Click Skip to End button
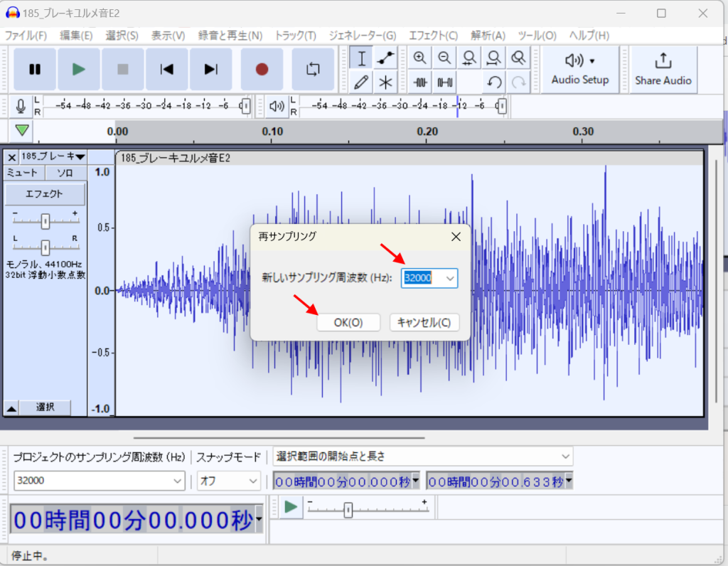 (x=210, y=69)
